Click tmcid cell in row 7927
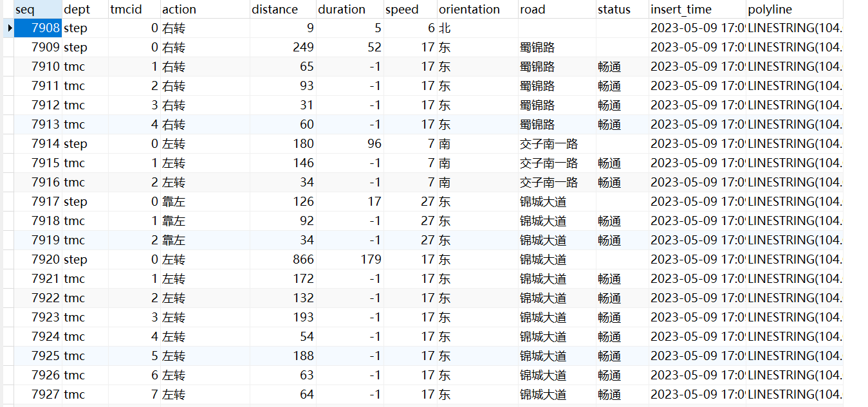This screenshot has height=407, width=868. click(134, 395)
